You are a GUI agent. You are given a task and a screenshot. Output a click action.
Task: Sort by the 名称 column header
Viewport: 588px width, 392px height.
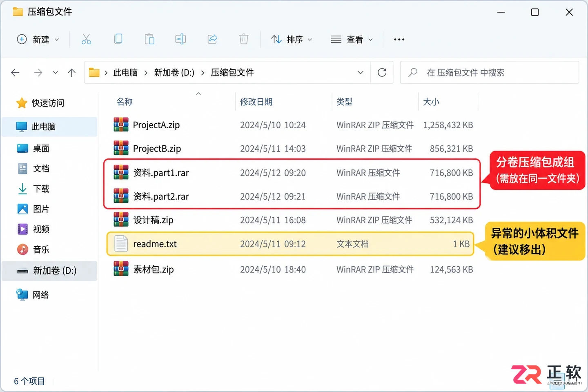125,102
